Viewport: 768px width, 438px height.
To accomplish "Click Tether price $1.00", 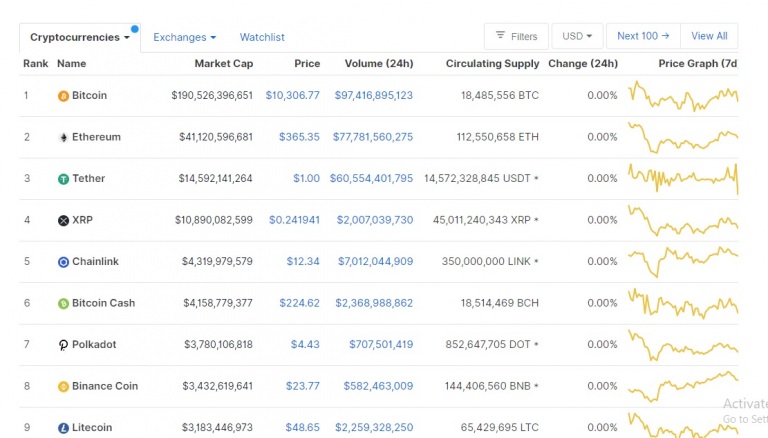I will coord(306,178).
